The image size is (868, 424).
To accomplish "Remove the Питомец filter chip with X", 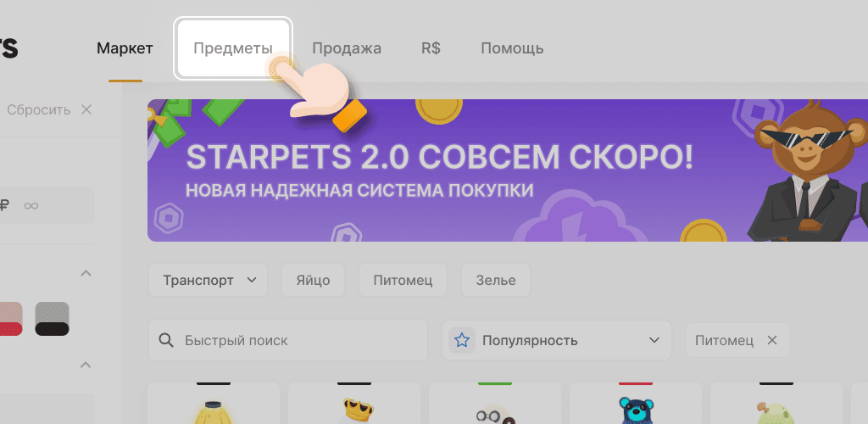I will click(771, 341).
